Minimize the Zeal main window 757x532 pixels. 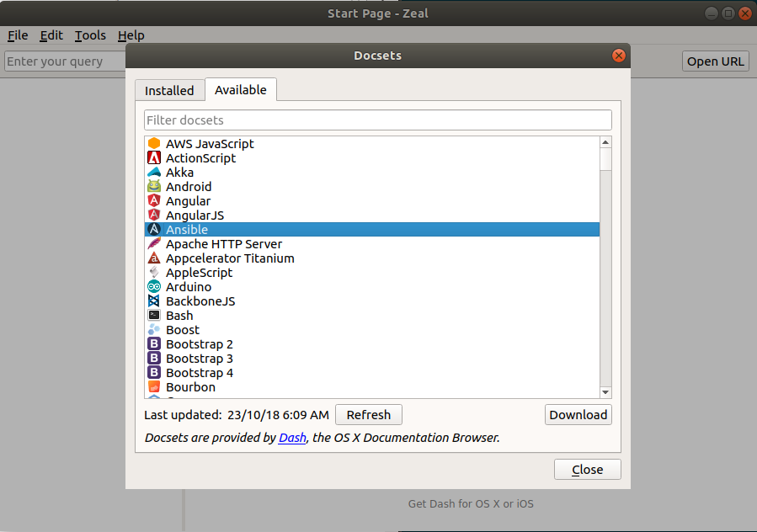click(x=712, y=13)
